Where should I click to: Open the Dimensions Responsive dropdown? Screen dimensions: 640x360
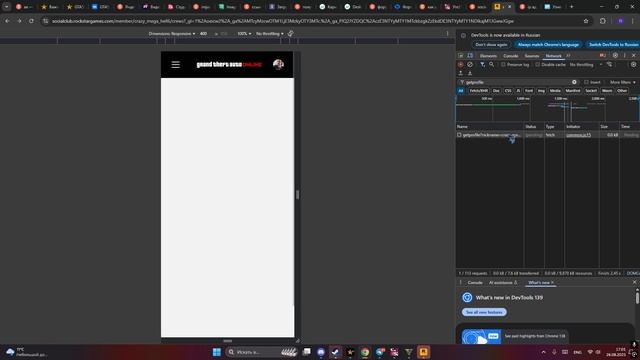tap(172, 33)
